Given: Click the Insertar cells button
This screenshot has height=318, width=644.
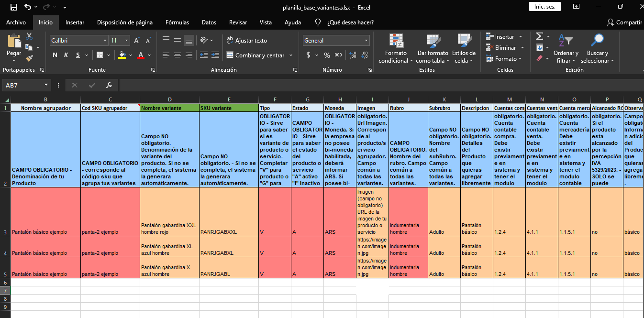Looking at the screenshot, I should pos(505,37).
